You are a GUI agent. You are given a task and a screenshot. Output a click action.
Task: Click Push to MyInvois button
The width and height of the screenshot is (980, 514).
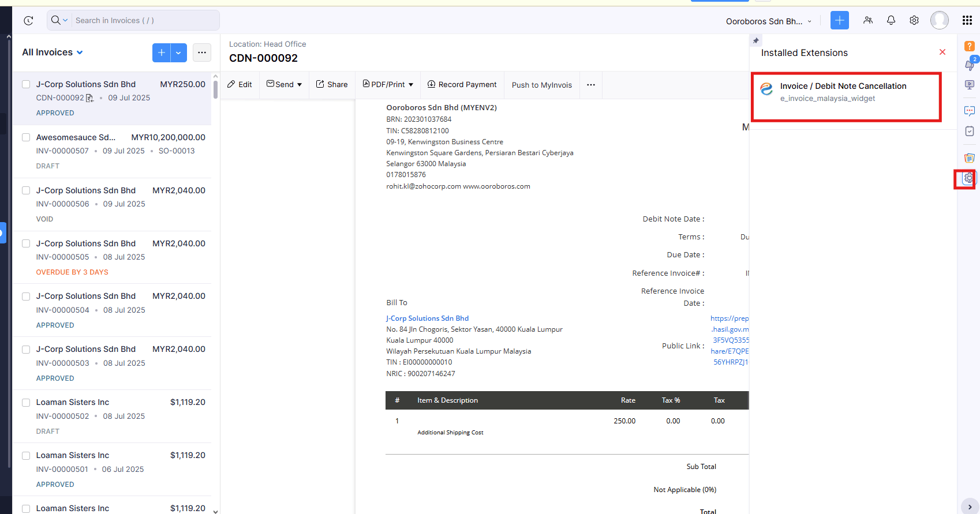click(x=542, y=85)
